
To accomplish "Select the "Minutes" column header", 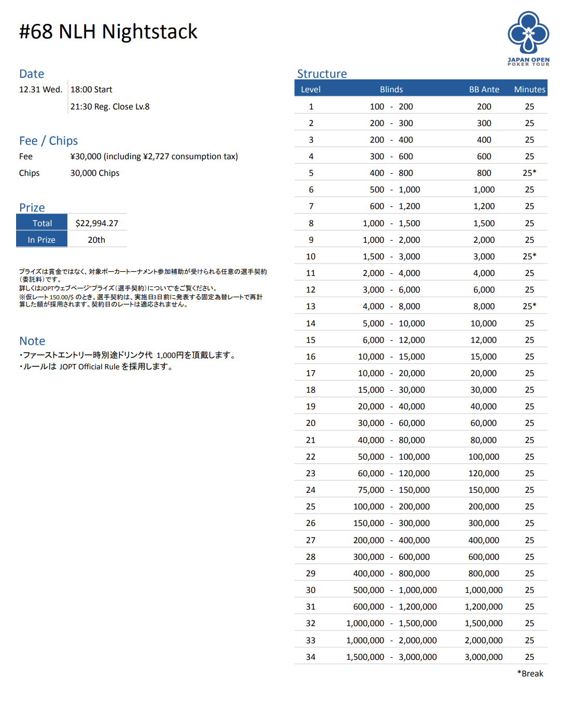I will pyautogui.click(x=529, y=89).
